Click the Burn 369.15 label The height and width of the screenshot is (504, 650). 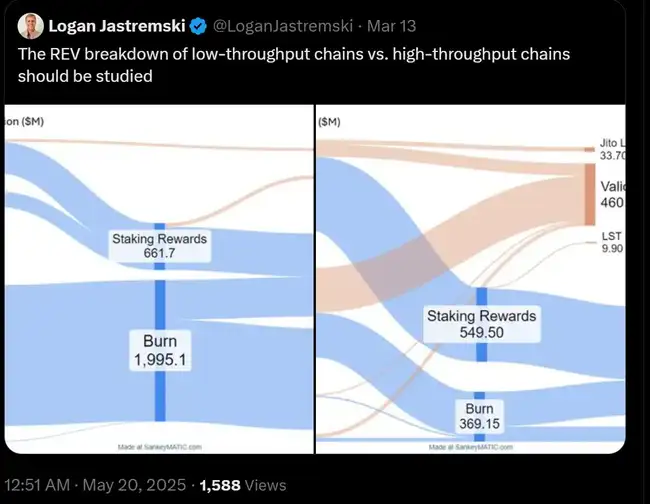point(480,416)
